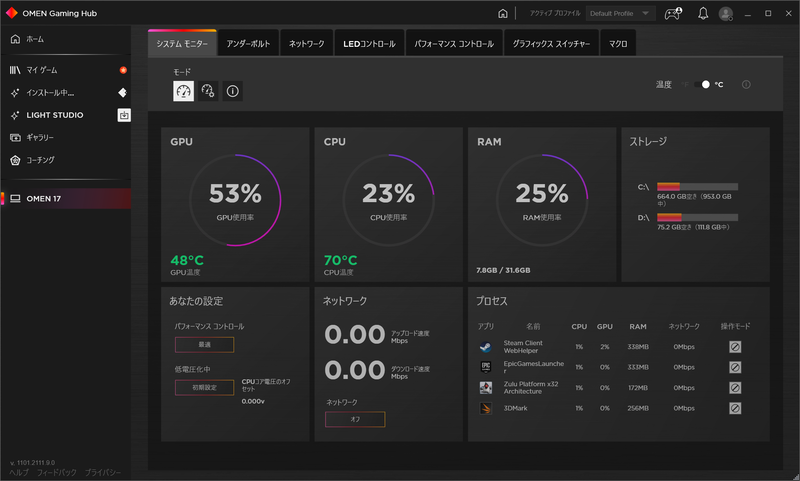Click the C:\ storage usage bar

(x=697, y=187)
